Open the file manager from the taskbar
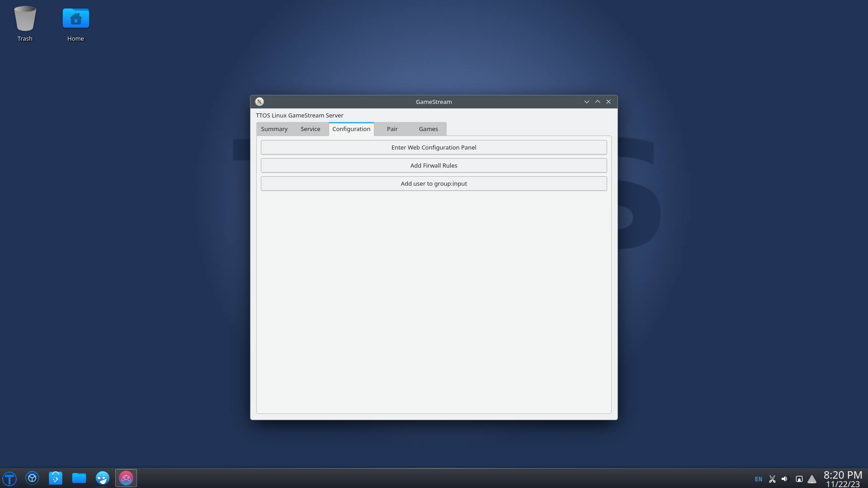The width and height of the screenshot is (868, 488). coord(79,478)
